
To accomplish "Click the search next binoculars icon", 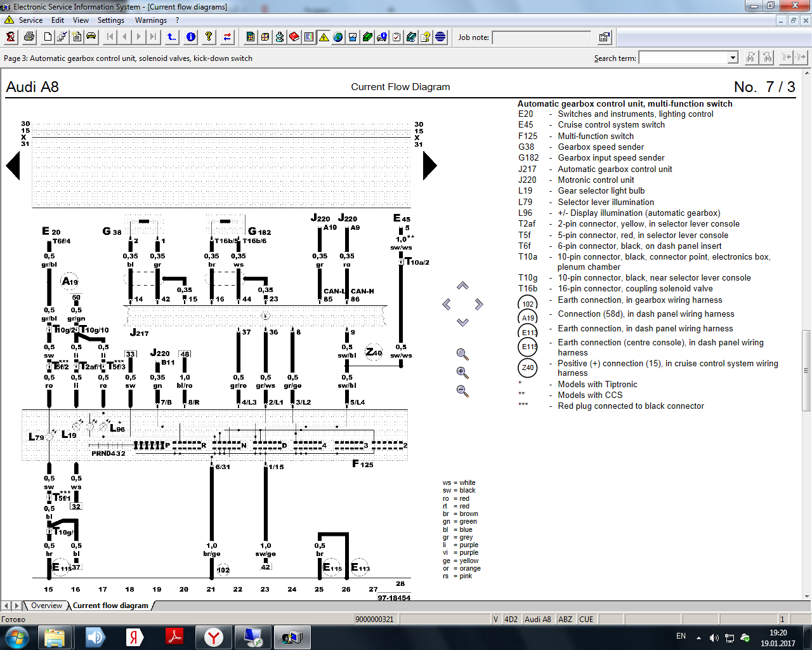I will (767, 58).
